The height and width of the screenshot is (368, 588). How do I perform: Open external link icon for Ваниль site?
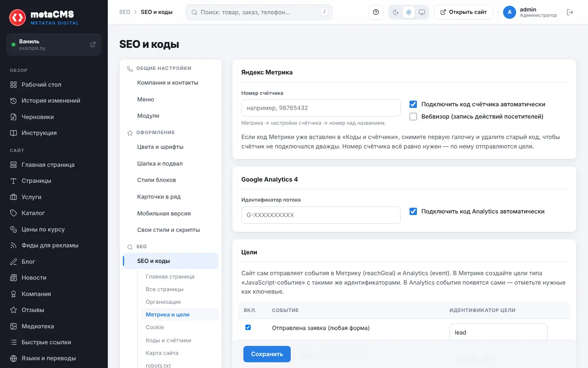pyautogui.click(x=93, y=44)
